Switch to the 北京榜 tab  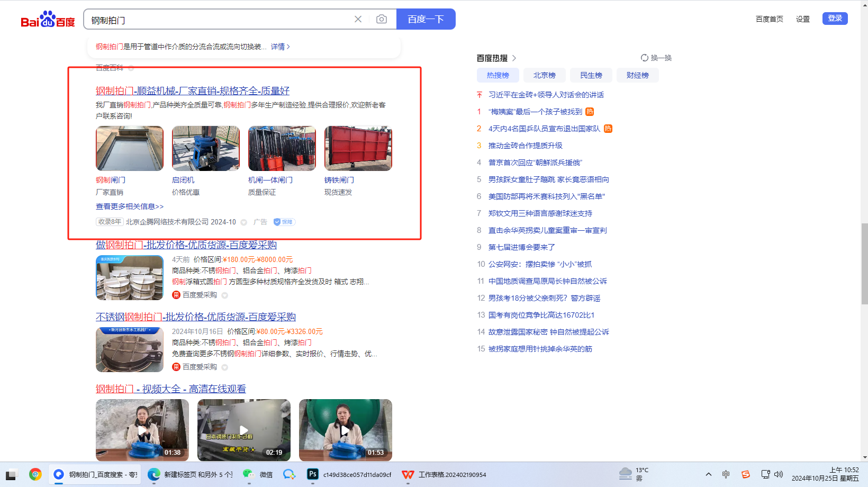(x=545, y=75)
